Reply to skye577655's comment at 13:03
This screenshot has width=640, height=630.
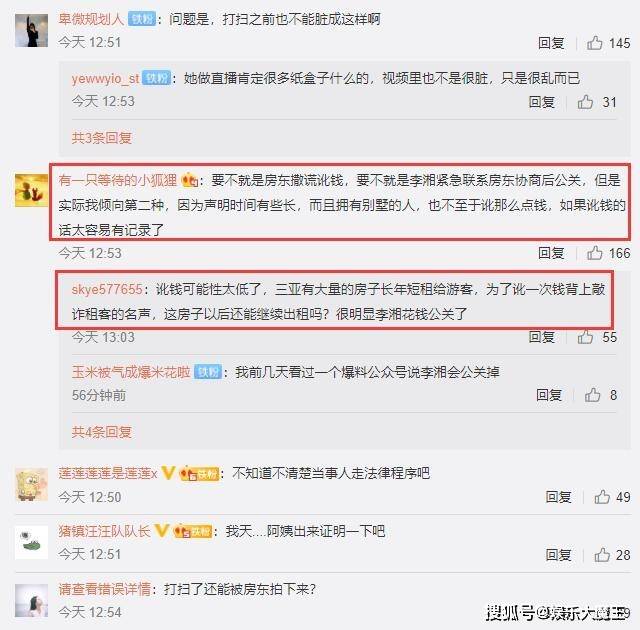coord(542,337)
